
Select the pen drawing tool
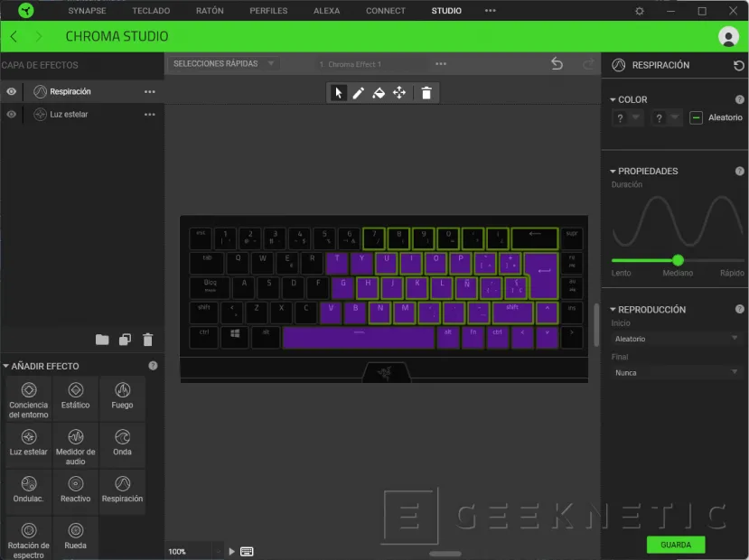tap(359, 93)
